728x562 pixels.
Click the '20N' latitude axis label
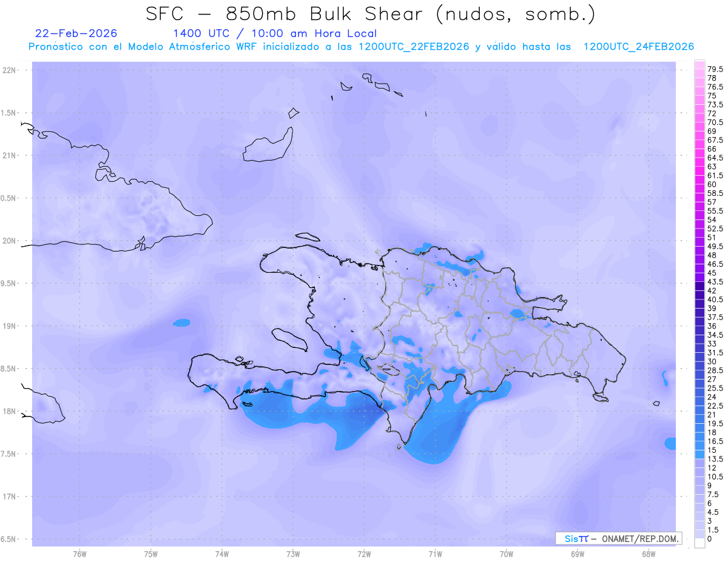(x=10, y=241)
